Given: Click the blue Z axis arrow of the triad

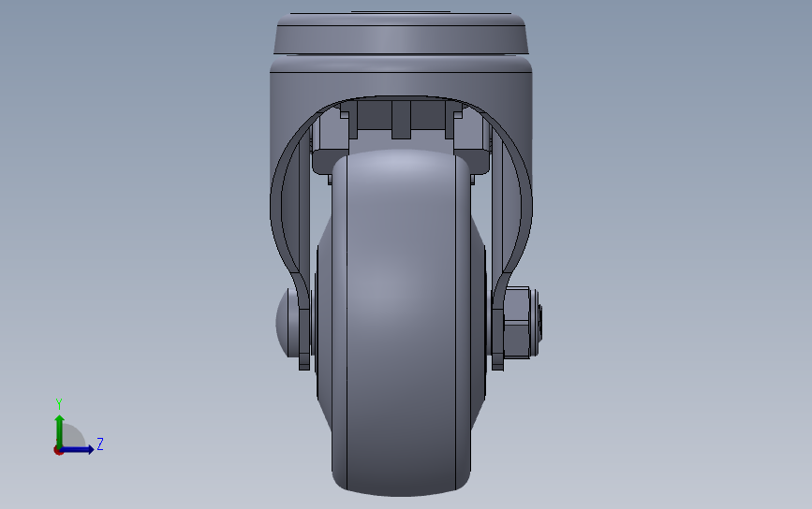Looking at the screenshot, I should [78, 449].
